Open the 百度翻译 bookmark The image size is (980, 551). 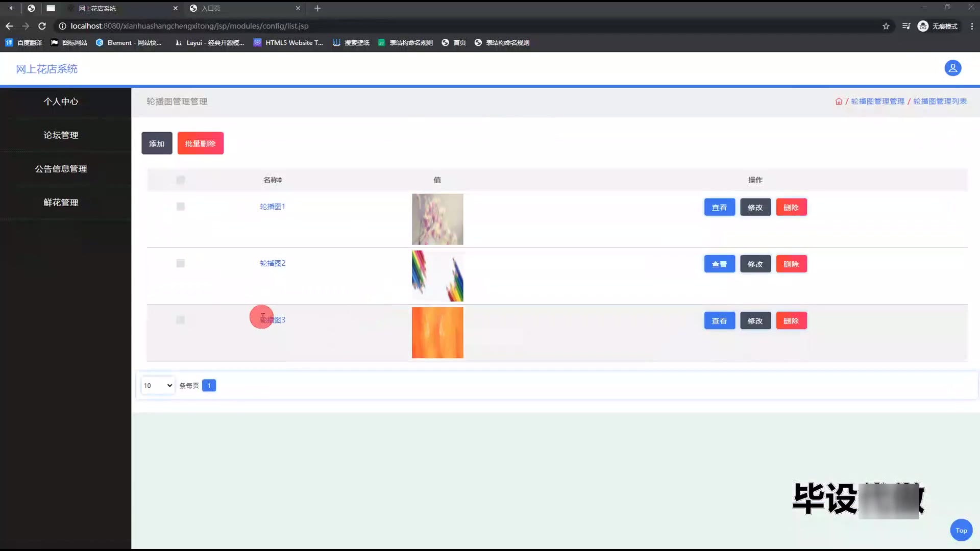click(23, 43)
